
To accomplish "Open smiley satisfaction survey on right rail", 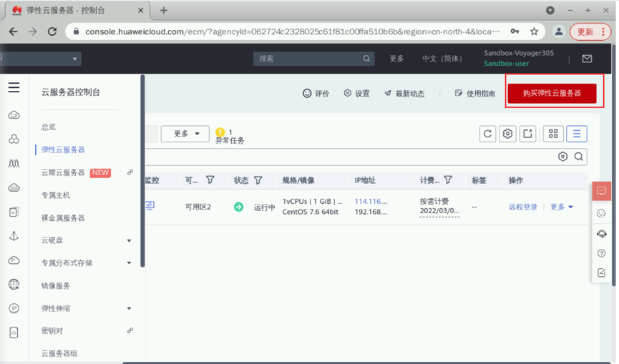I will (x=601, y=214).
